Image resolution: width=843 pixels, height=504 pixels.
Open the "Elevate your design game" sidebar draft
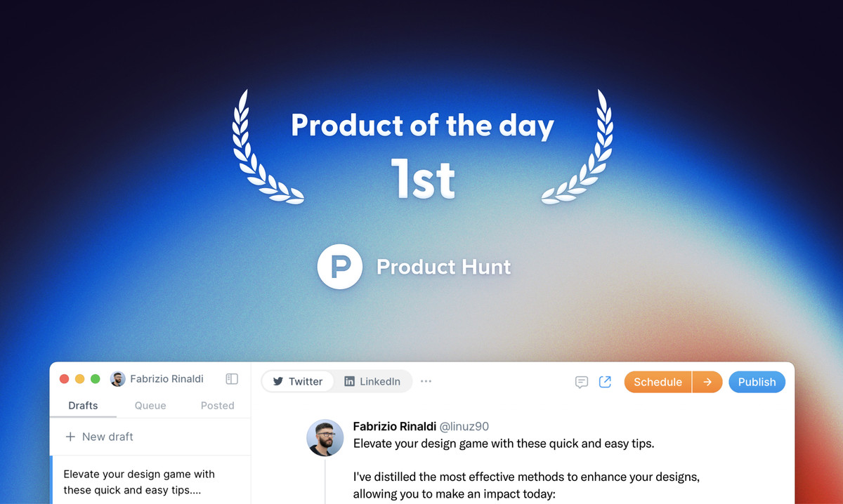point(139,482)
